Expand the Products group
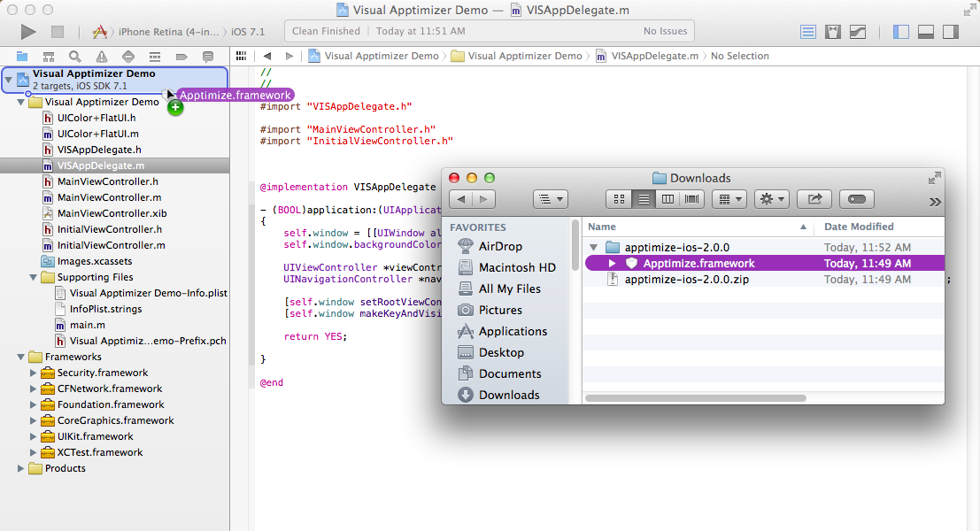980x531 pixels. tap(21, 468)
